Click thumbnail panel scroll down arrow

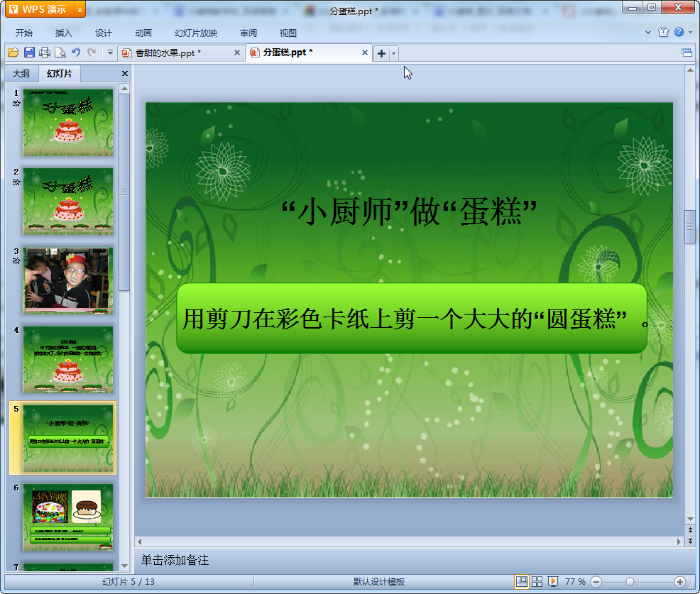(124, 566)
